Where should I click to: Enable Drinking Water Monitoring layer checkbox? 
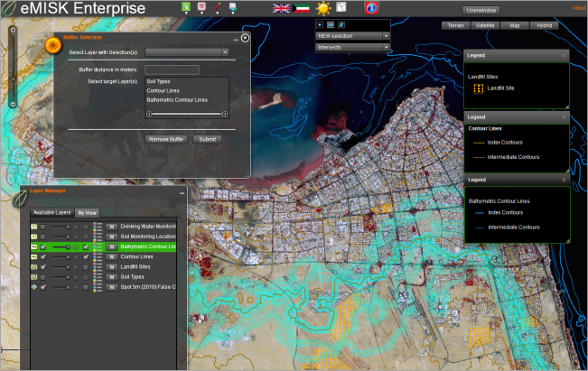pos(42,226)
